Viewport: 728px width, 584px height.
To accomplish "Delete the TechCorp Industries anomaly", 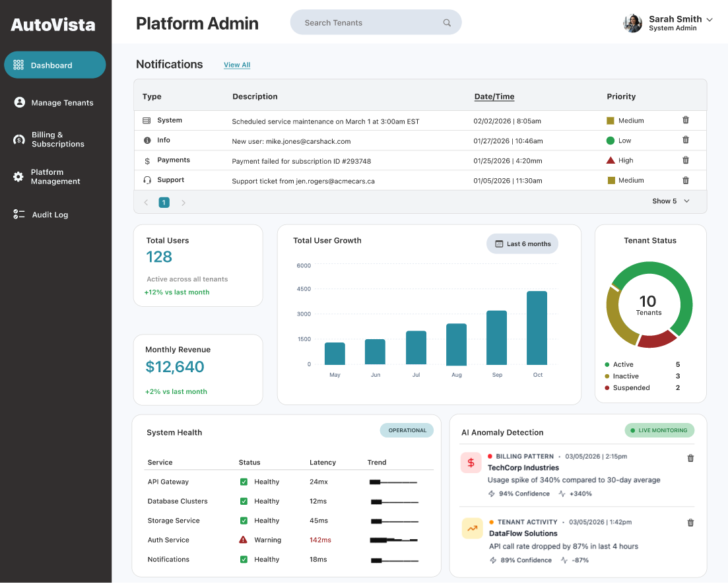I will pos(690,458).
